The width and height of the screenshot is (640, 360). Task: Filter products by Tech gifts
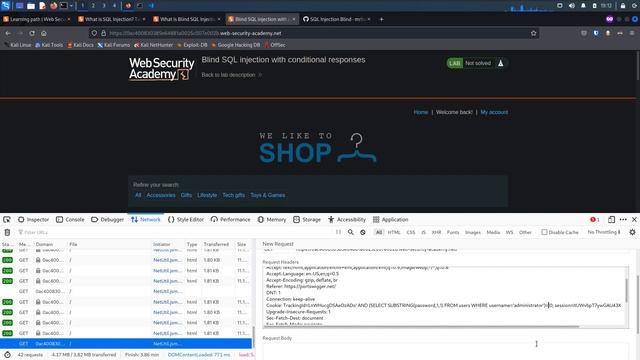[x=233, y=195]
